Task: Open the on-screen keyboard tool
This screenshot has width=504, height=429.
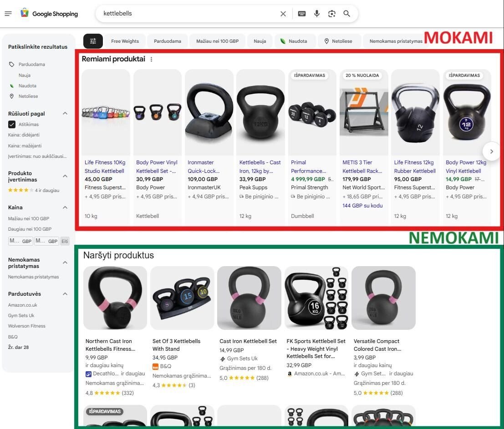Action: pos(301,14)
